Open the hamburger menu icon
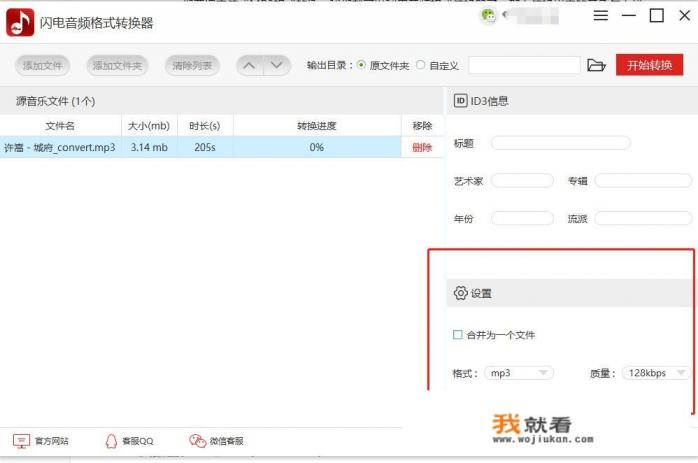Image resolution: width=698 pixels, height=463 pixels. (601, 16)
